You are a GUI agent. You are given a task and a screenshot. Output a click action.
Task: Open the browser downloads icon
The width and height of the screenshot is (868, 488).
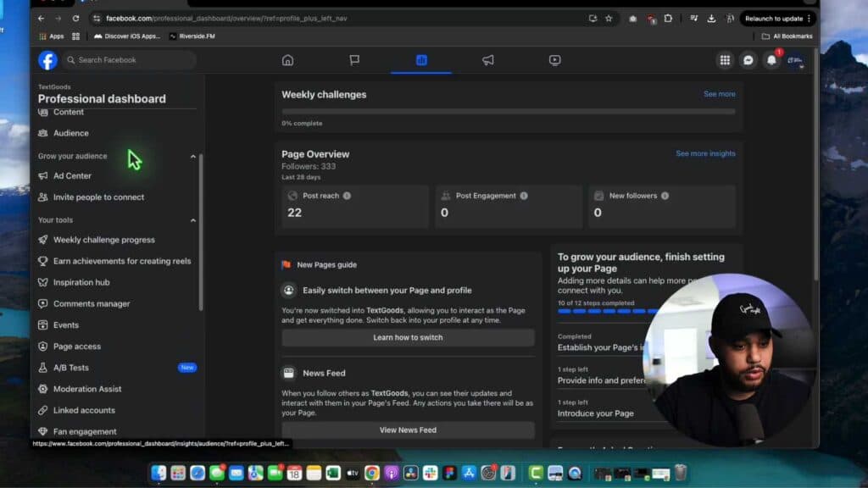[x=711, y=19]
